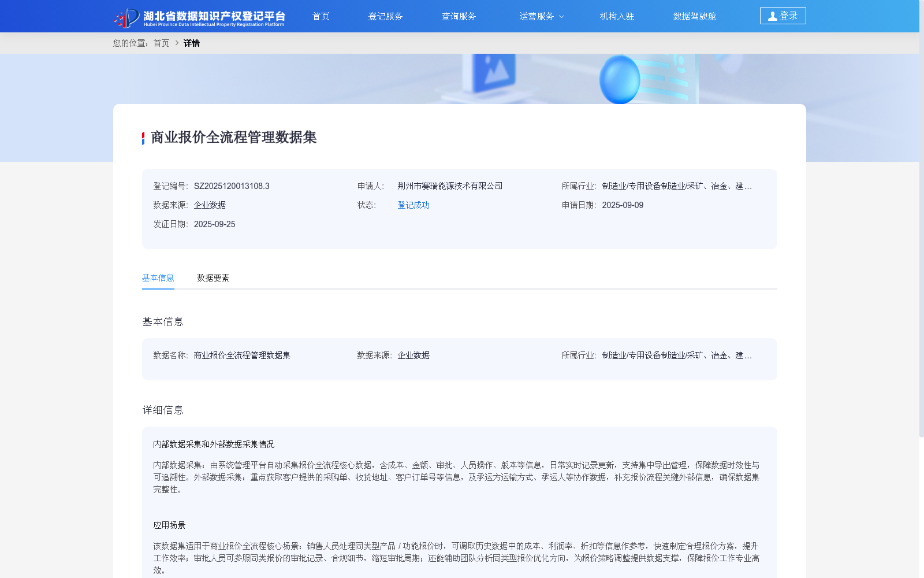The width and height of the screenshot is (924, 578).
Task: Click the 详情 breadcrumb item
Action: tap(192, 43)
